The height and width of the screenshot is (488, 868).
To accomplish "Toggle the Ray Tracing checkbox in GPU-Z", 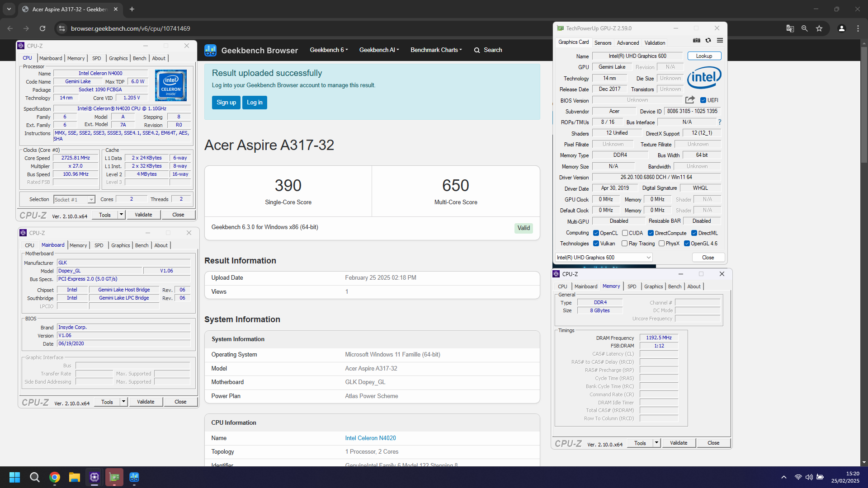I will coord(625,244).
